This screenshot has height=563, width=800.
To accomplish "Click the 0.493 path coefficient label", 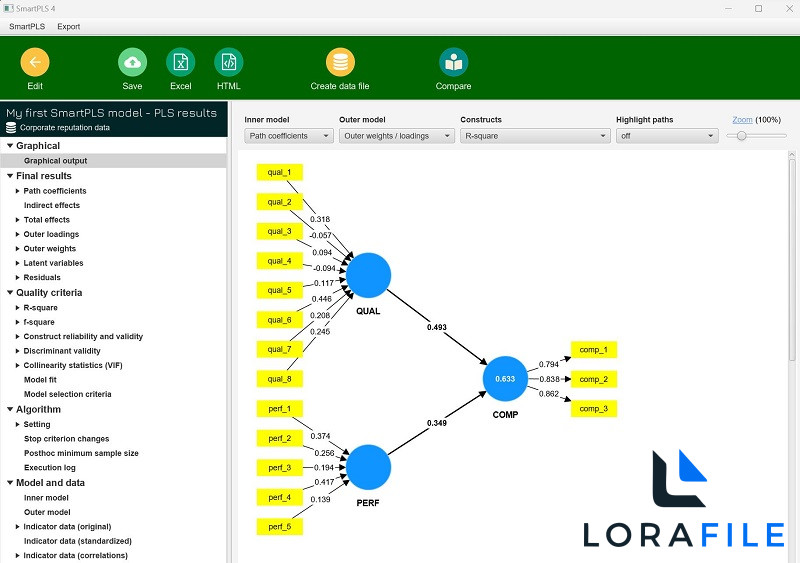I will tap(437, 327).
